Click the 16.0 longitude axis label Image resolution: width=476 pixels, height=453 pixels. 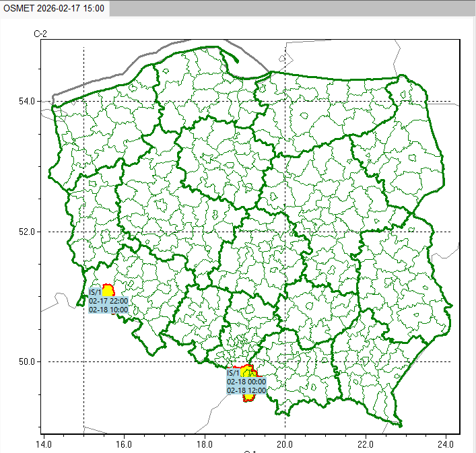pos(124,444)
